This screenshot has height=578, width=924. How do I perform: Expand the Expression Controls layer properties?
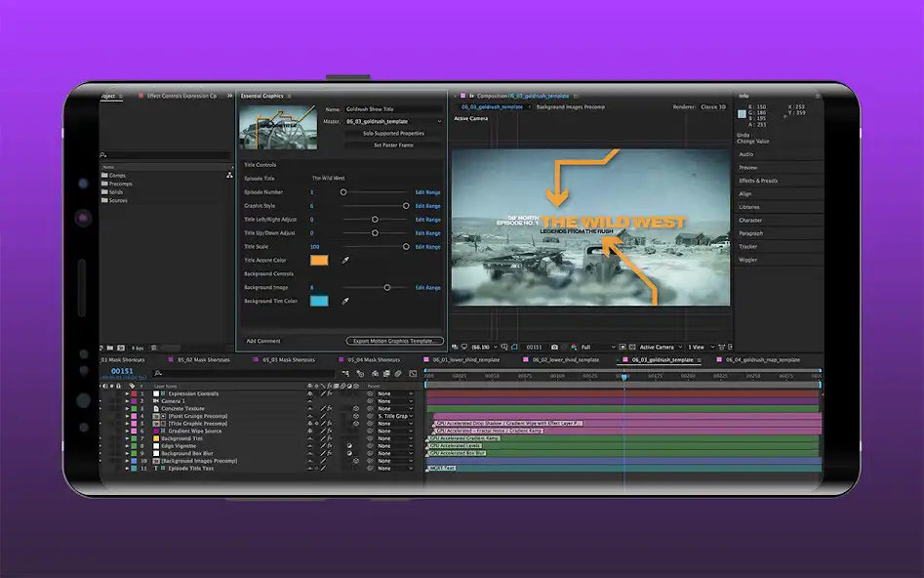(x=128, y=393)
